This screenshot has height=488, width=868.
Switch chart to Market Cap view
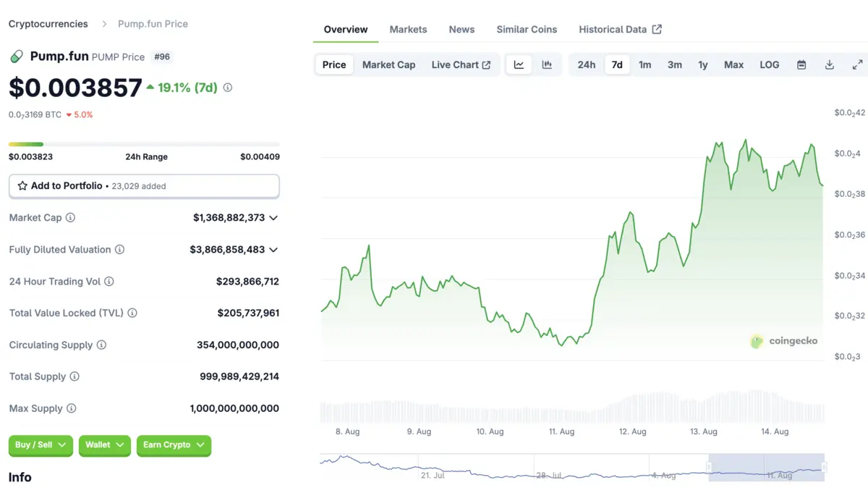coord(388,64)
